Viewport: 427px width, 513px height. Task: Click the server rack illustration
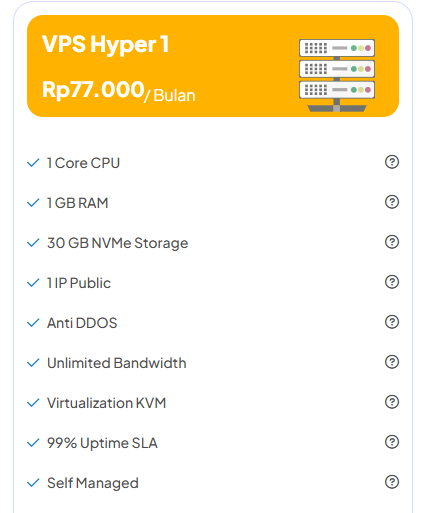[x=337, y=75]
